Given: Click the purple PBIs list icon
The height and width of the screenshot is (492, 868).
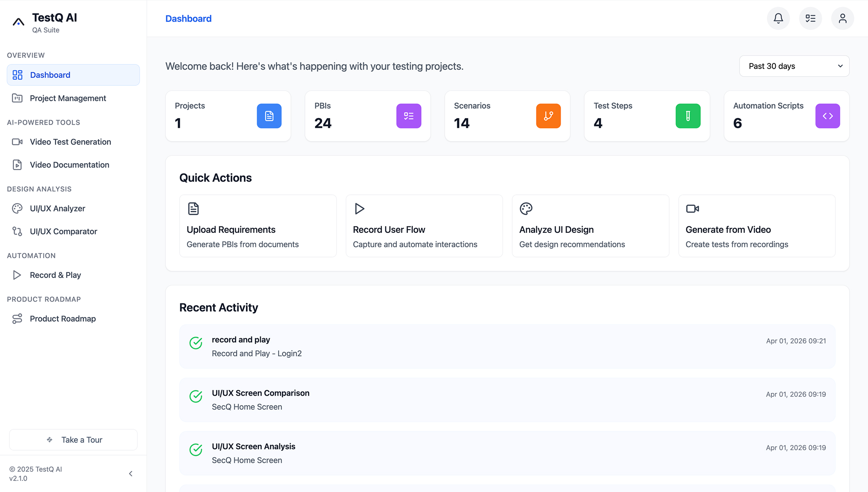Looking at the screenshot, I should click(x=409, y=116).
